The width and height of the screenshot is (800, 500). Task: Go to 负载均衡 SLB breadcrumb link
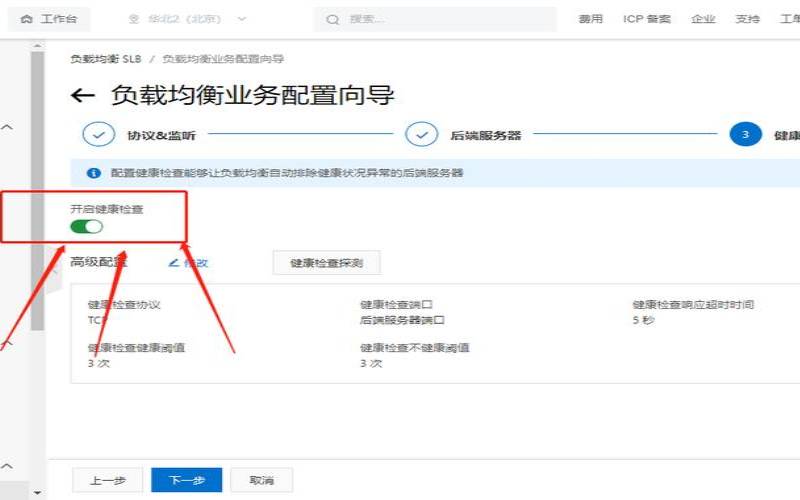pos(106,59)
